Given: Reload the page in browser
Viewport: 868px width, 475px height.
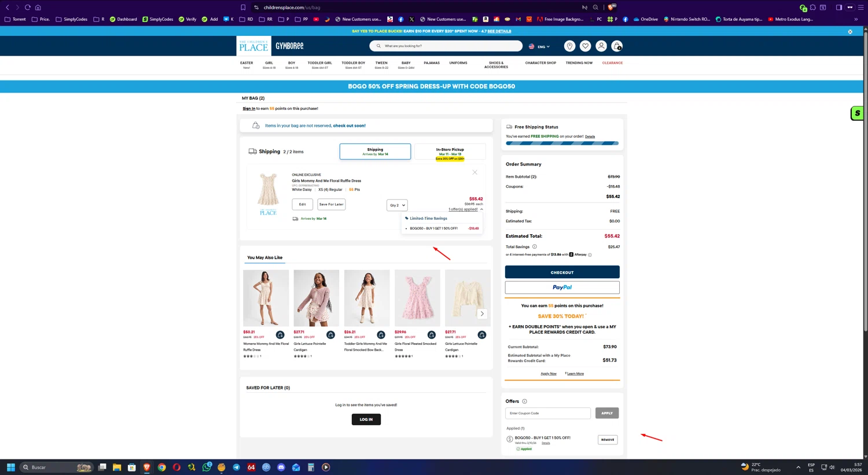Looking at the screenshot, I should pos(27,8).
